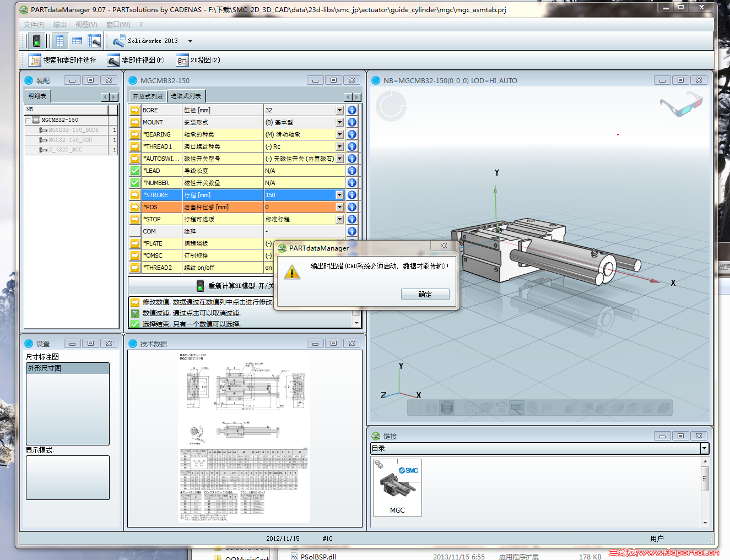Click yellow arrow icon beside *THREAD2
The height and width of the screenshot is (560, 730).
[135, 268]
